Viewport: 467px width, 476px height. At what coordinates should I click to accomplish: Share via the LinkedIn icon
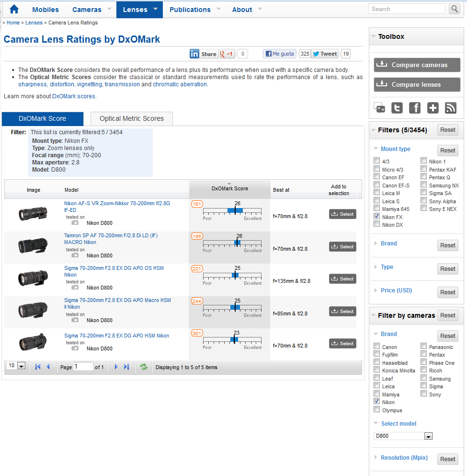pos(194,54)
